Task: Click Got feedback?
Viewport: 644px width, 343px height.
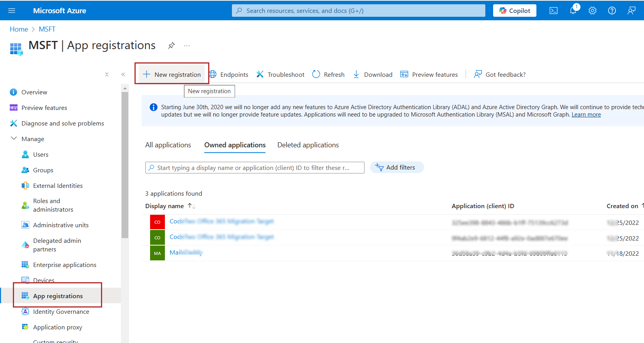Action: tap(500, 74)
